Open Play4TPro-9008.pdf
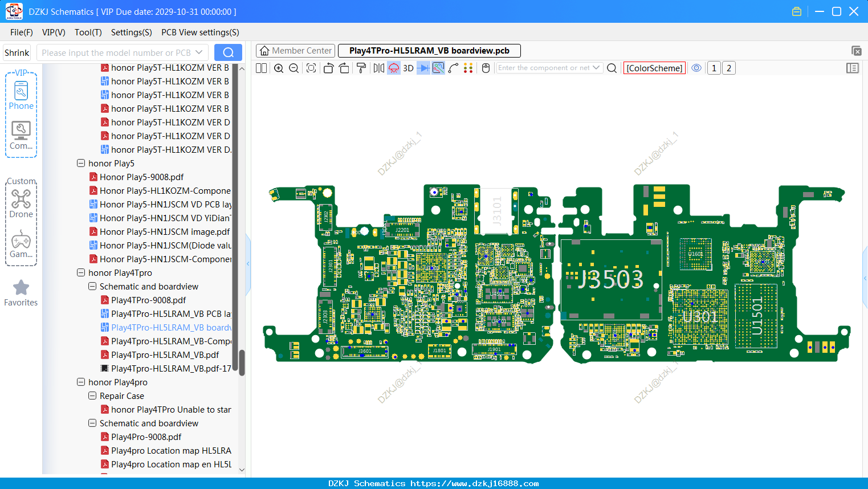The width and height of the screenshot is (868, 489). tap(148, 300)
